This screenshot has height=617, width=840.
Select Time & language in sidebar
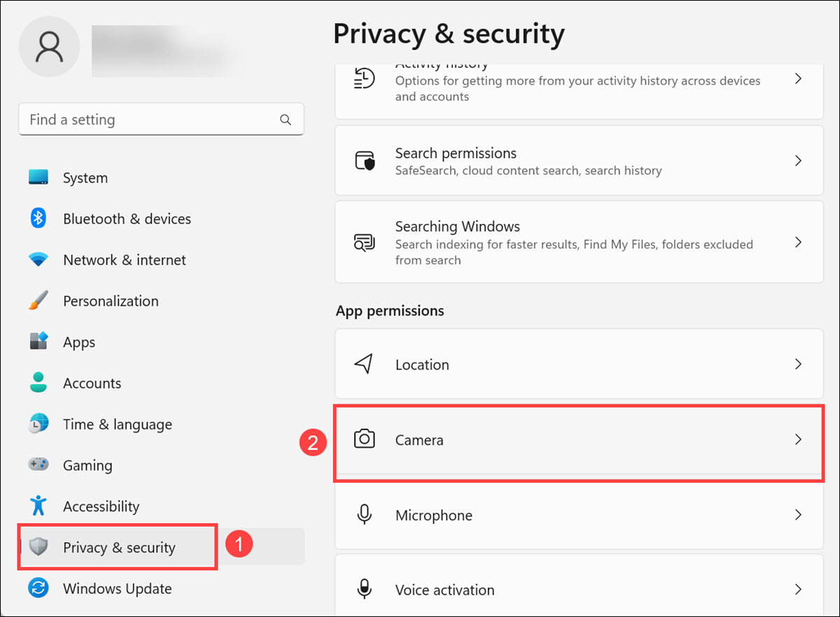(117, 424)
